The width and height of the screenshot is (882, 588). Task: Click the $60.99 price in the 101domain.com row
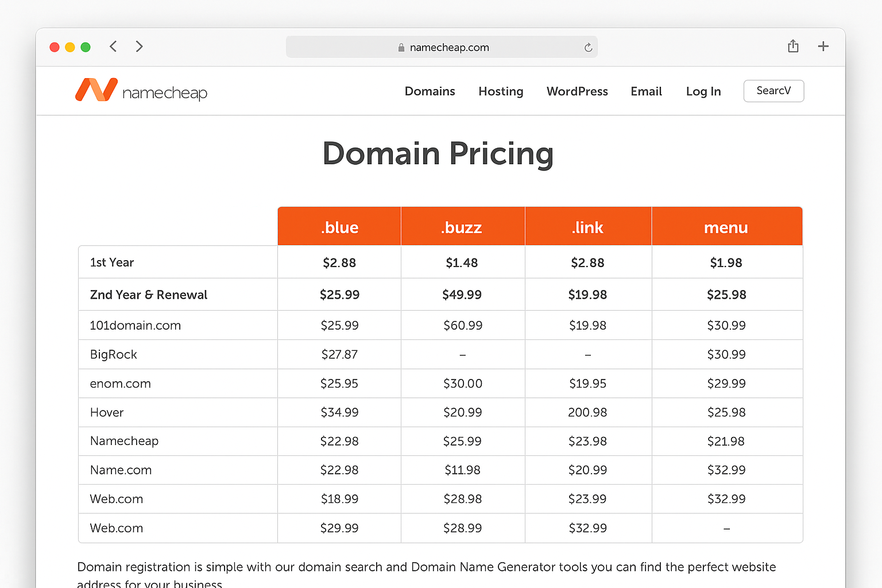463,325
